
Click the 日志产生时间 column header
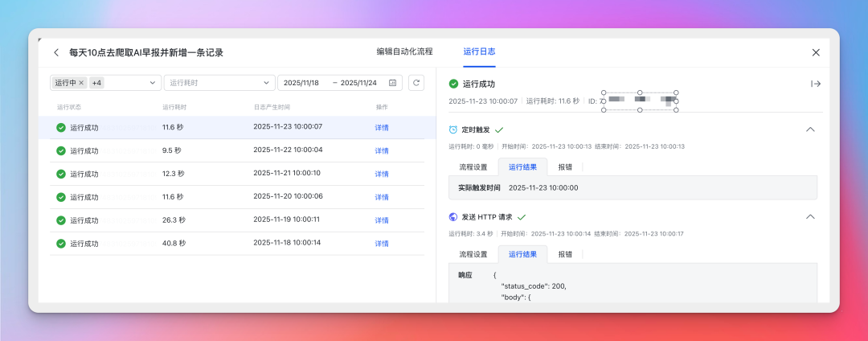[272, 107]
